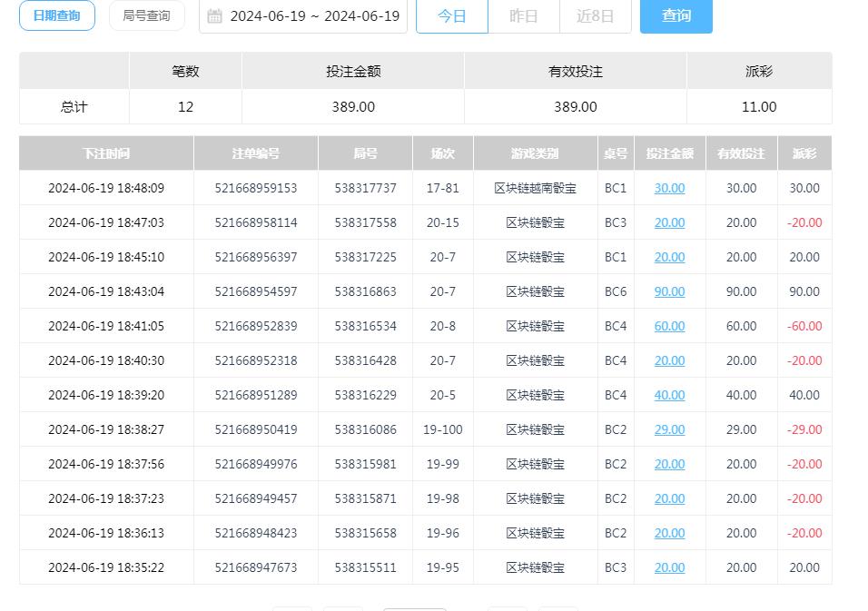Screen dimensions: 868x611
Task: Open bet amount link 30.00 on row 521668959153
Action: [669, 188]
